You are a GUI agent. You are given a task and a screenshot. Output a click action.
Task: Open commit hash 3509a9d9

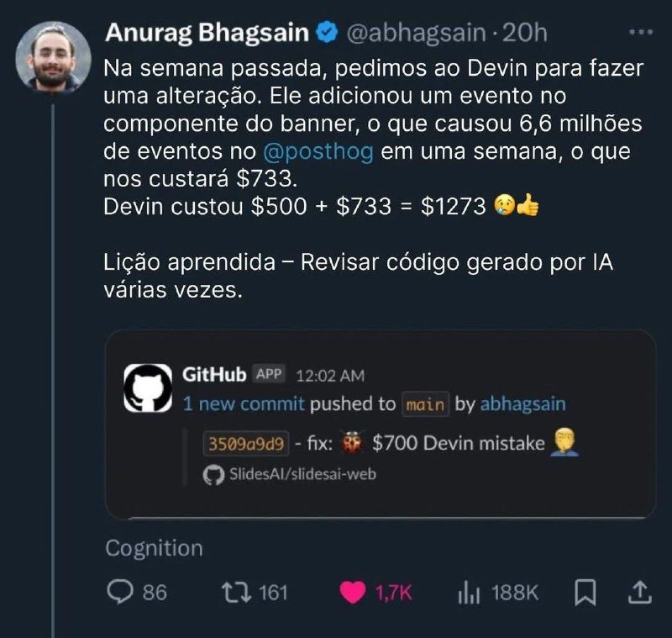pos(246,443)
